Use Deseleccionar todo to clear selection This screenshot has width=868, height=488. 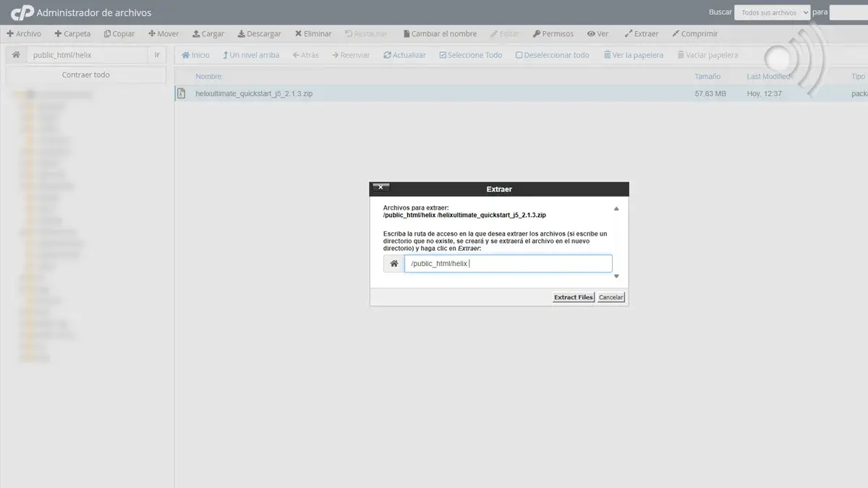tap(553, 54)
